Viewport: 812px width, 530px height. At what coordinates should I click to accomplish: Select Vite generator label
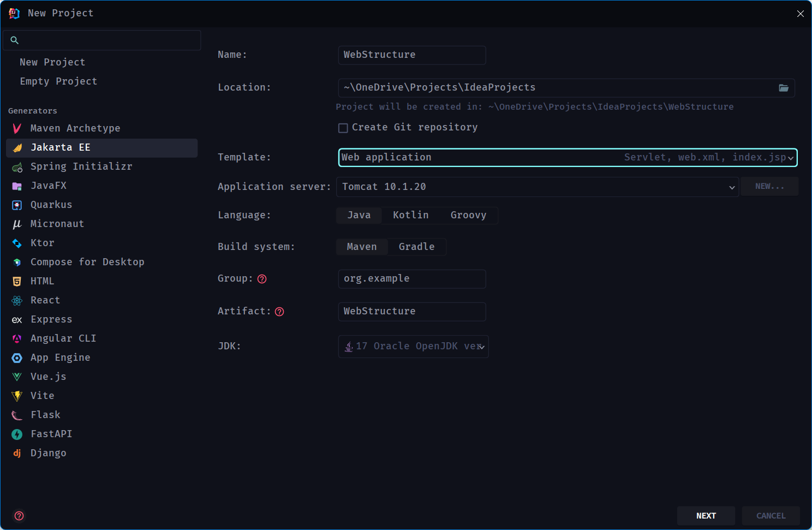(43, 396)
